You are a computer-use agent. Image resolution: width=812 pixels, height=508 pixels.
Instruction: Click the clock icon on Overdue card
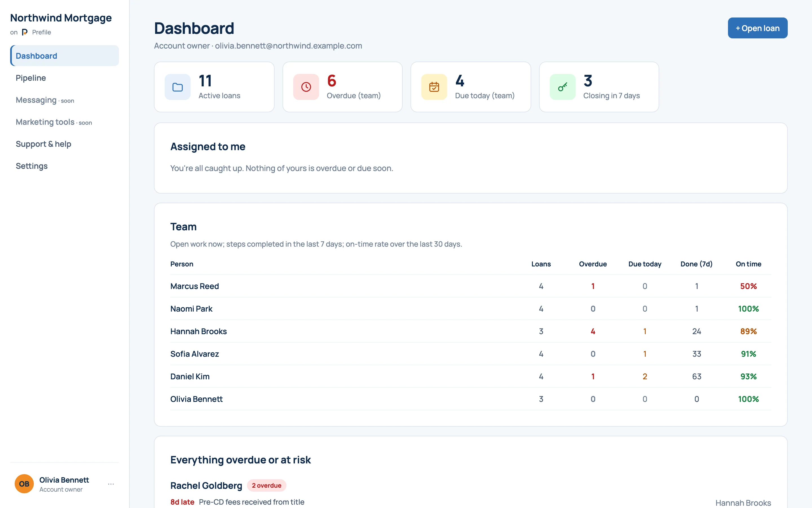(x=306, y=87)
